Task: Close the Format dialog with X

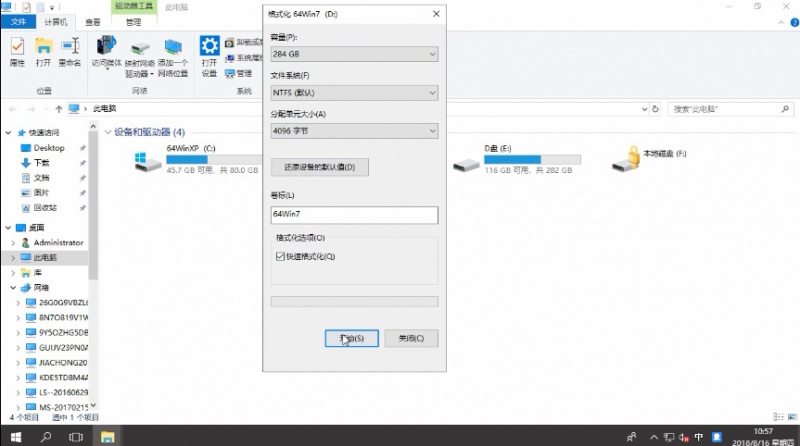Action: 436,14
